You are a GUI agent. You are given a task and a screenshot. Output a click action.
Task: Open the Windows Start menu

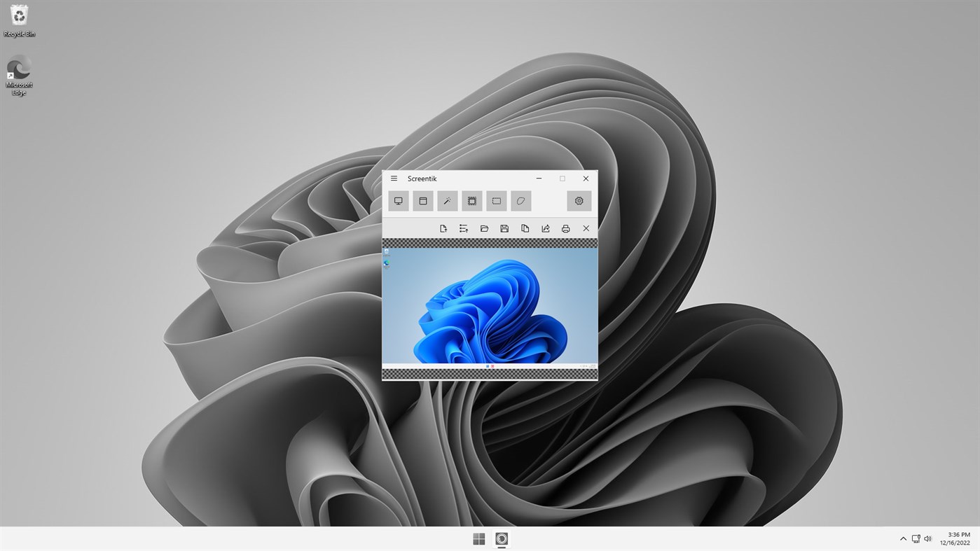coord(478,538)
